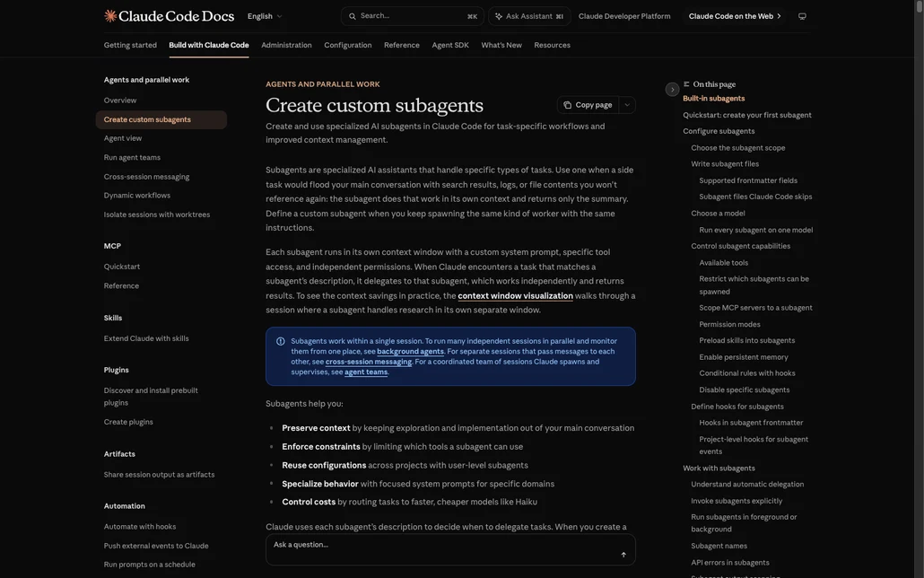
Task: Click the Copy page clipboard icon
Action: click(x=568, y=105)
